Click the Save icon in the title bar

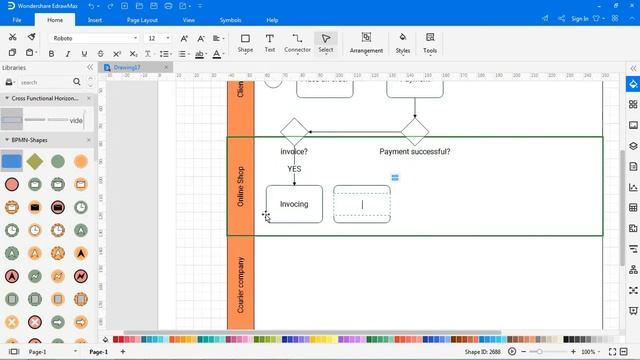[x=154, y=6]
